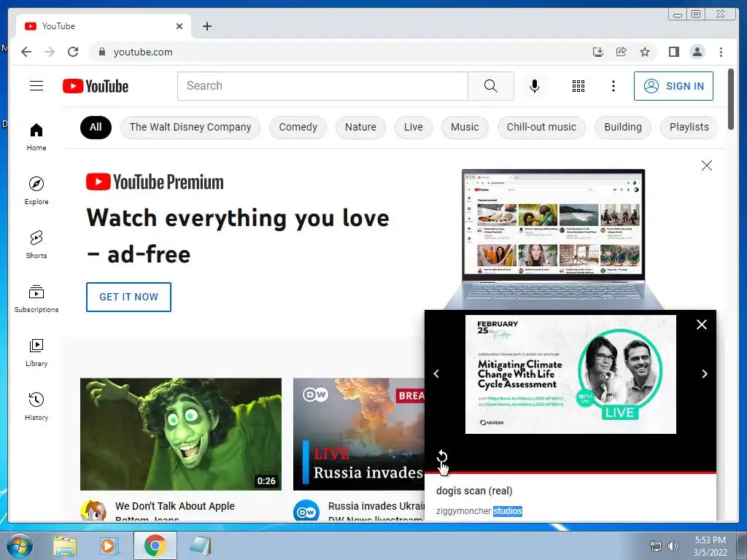The image size is (747, 560).
Task: Select the Live filter chip
Action: 413,127
